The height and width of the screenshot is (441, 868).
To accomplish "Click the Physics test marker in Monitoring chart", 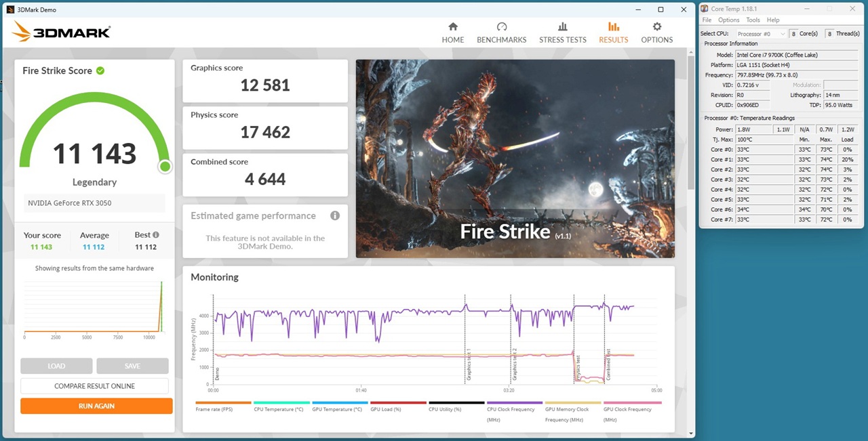I will [x=577, y=369].
